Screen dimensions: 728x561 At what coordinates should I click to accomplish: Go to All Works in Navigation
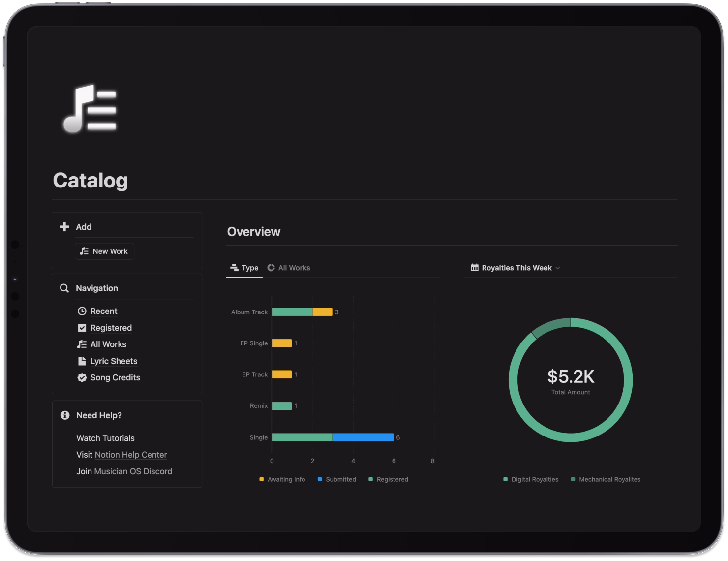click(108, 344)
